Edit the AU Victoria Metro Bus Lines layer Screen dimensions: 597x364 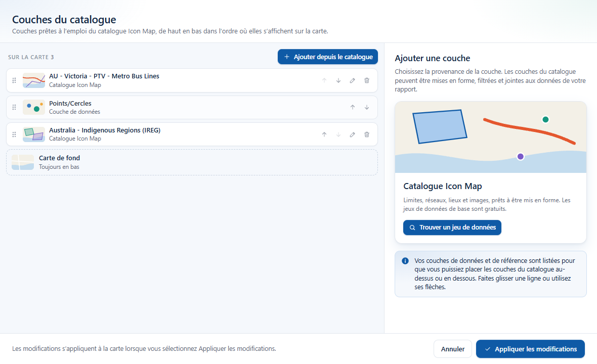point(353,80)
